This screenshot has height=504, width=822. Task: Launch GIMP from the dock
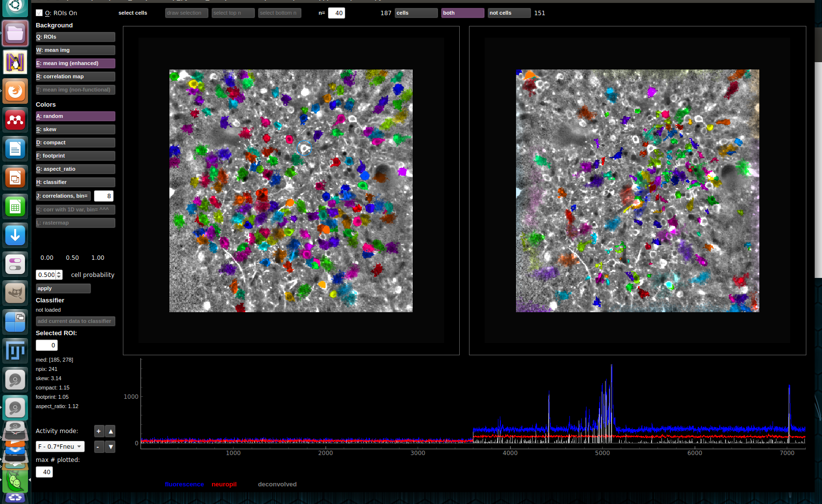[15, 293]
